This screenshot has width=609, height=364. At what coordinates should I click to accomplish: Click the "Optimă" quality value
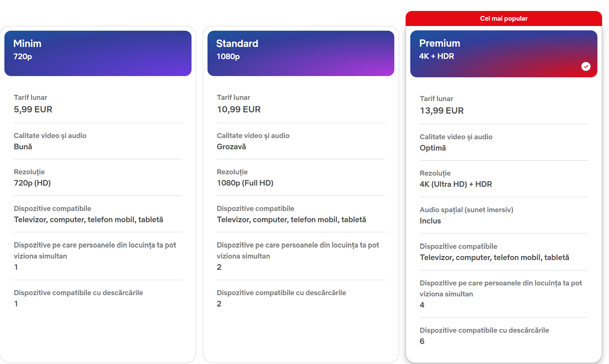(432, 148)
